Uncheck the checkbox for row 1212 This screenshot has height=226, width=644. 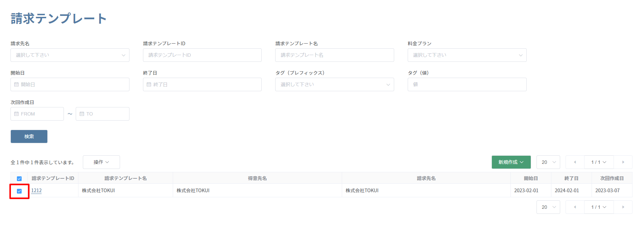pyautogui.click(x=19, y=191)
